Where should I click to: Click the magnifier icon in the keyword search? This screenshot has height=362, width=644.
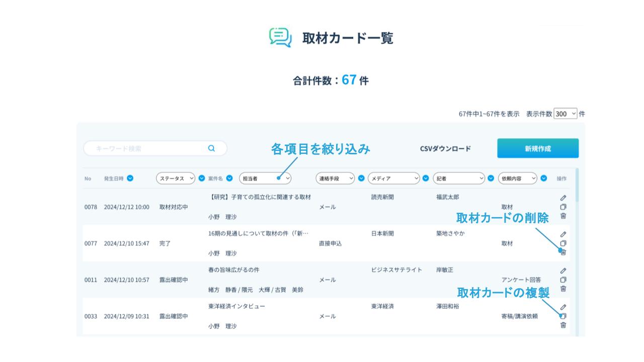(x=211, y=148)
